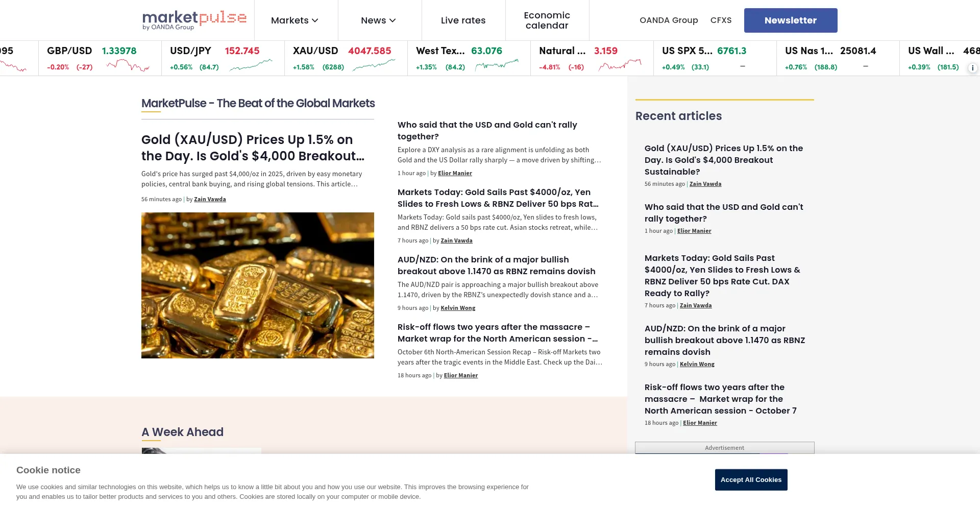The height and width of the screenshot is (507, 980).
Task: Open the West Texas oil sparkline chart
Action: coord(497,66)
